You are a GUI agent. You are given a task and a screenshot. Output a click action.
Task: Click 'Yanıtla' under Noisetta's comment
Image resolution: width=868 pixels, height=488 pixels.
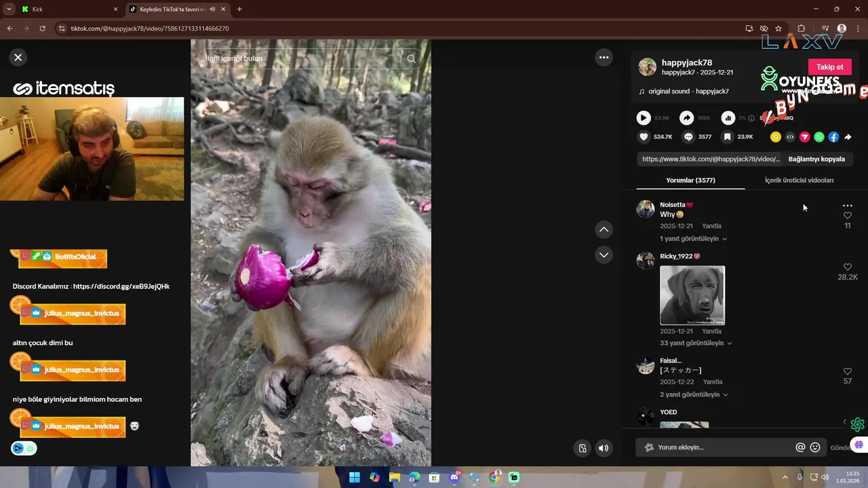click(x=711, y=226)
